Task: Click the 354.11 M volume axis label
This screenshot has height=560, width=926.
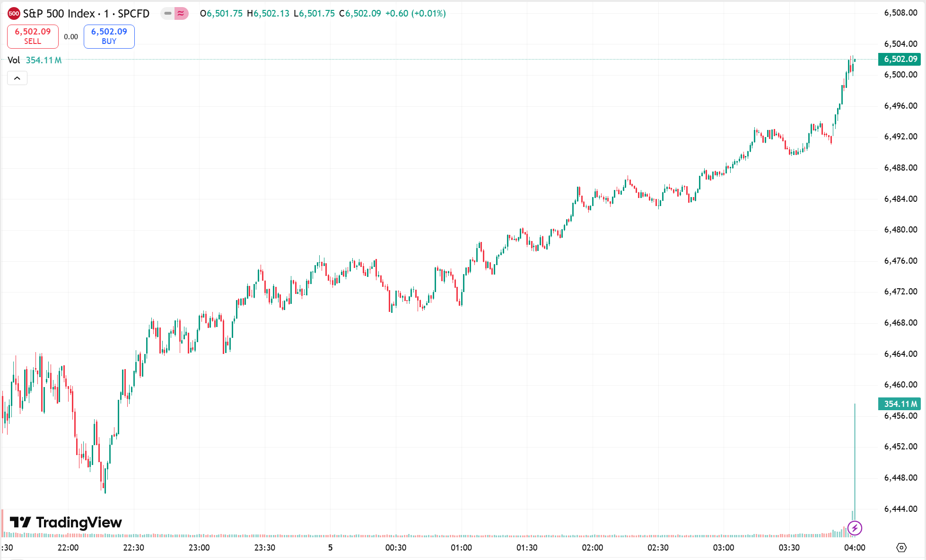Action: pyautogui.click(x=900, y=404)
